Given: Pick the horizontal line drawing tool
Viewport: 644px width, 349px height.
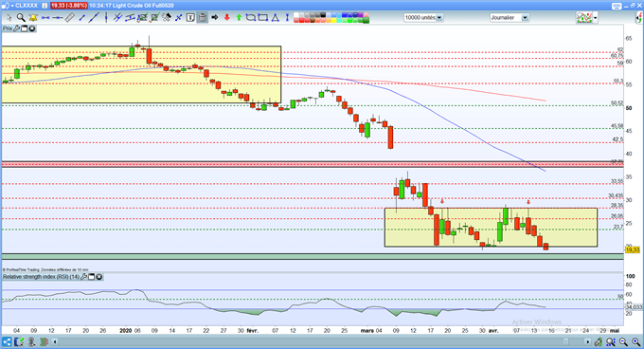Looking at the screenshot, I should [45, 17].
